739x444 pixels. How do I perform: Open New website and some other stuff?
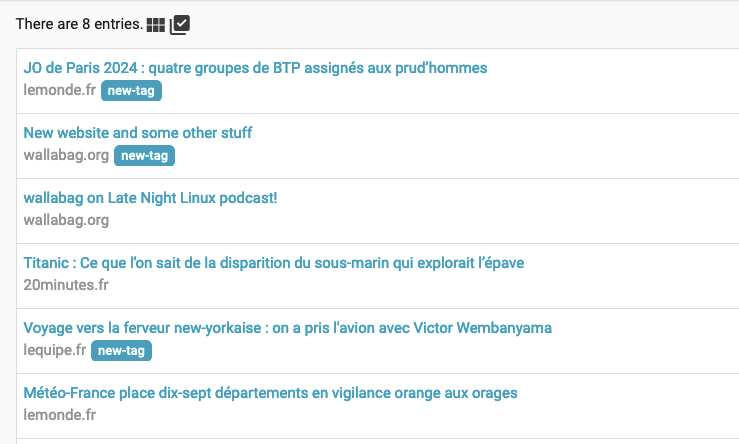(138, 133)
